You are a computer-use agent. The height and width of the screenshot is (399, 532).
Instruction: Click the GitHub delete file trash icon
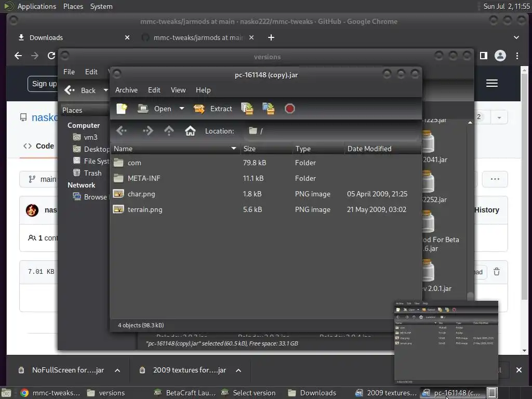497,272
